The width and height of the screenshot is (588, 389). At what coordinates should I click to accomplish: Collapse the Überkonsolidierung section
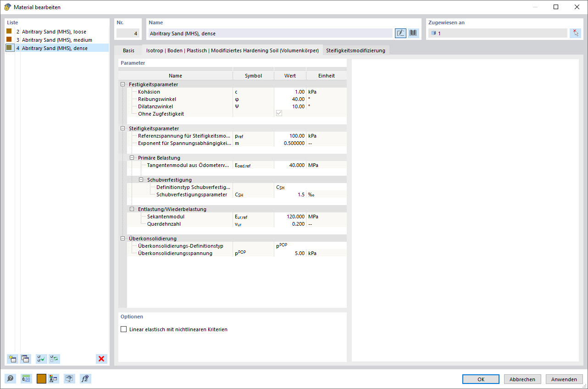(122, 238)
